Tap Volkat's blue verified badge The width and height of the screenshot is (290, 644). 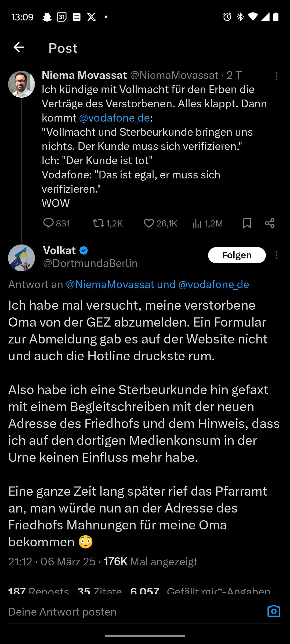click(84, 251)
